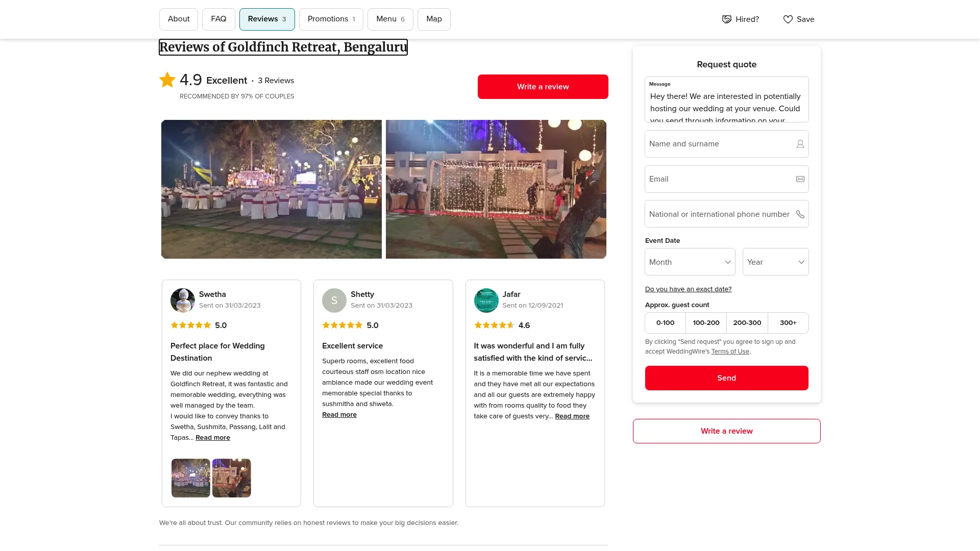This screenshot has height=551, width=980.
Task: Open the Menu tab
Action: pos(390,19)
